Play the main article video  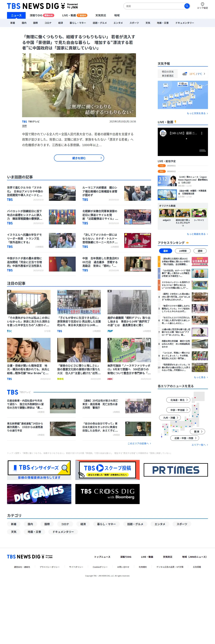(79, 85)
